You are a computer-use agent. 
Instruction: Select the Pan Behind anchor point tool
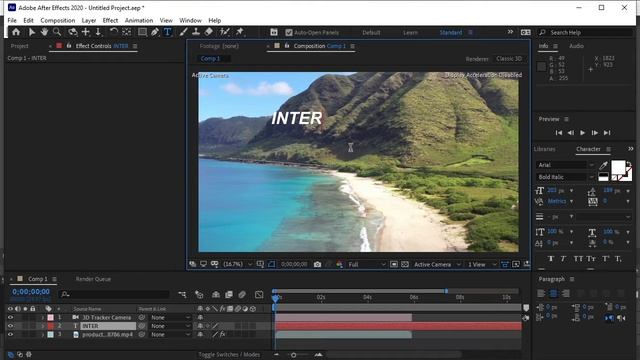click(127, 32)
